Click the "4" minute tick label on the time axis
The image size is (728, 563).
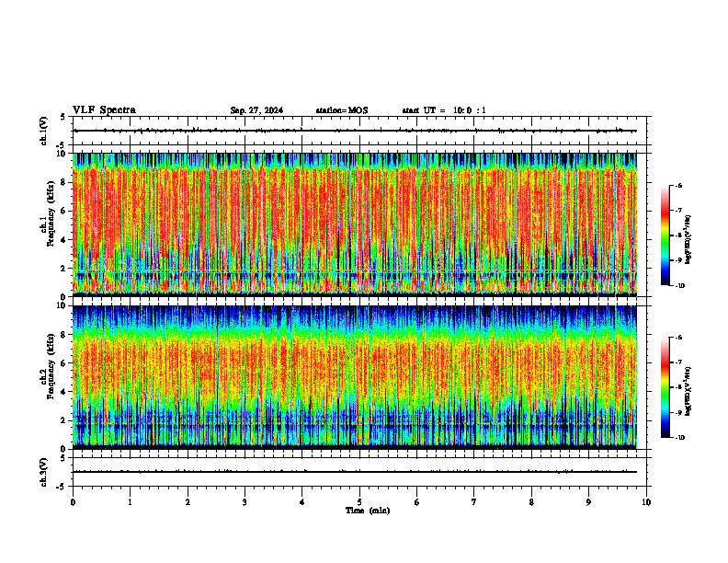point(302,502)
